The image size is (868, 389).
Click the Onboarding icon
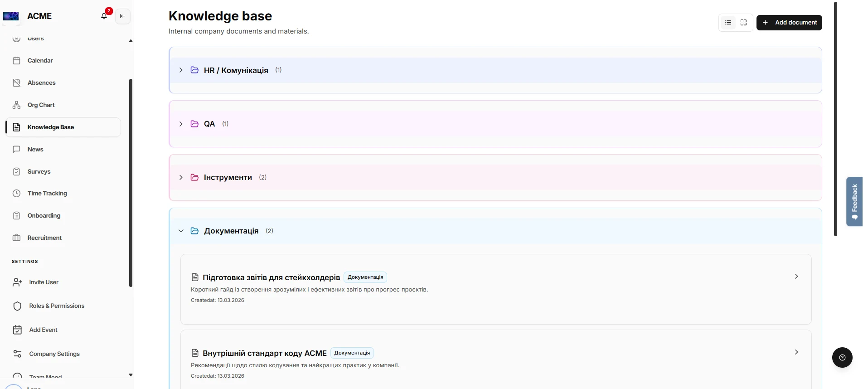coord(17,215)
